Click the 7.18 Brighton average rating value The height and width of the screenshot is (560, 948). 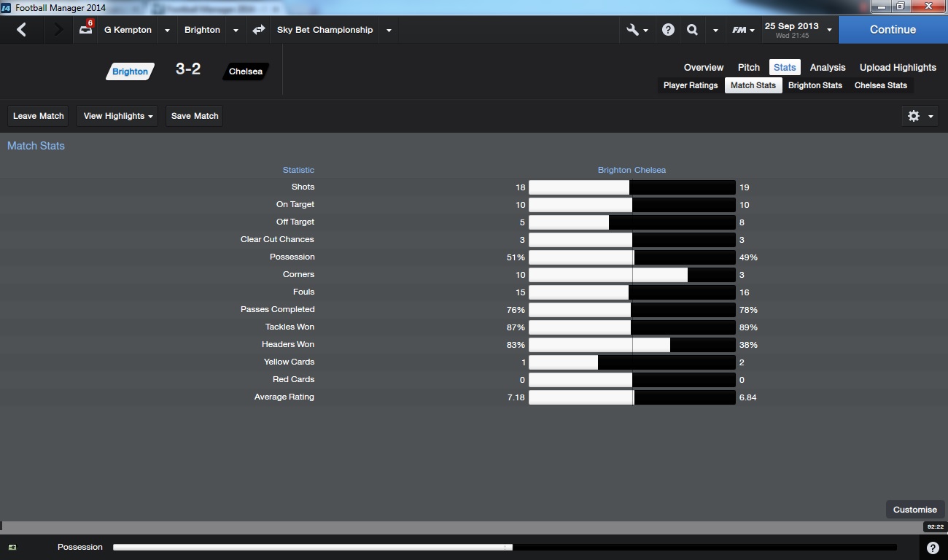516,397
